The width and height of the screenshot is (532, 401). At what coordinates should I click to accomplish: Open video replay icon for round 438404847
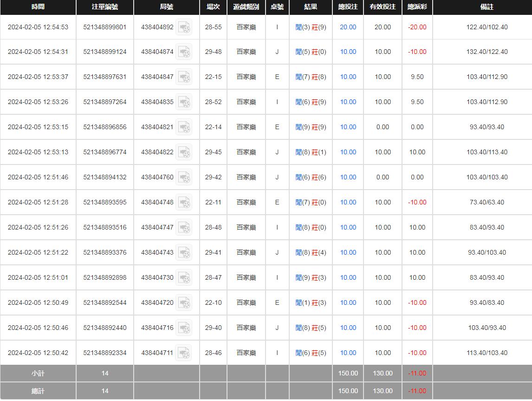click(x=184, y=77)
